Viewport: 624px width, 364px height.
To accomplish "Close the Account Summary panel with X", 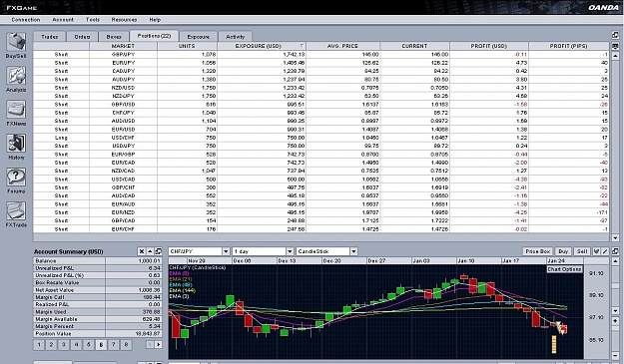I will click(142, 251).
